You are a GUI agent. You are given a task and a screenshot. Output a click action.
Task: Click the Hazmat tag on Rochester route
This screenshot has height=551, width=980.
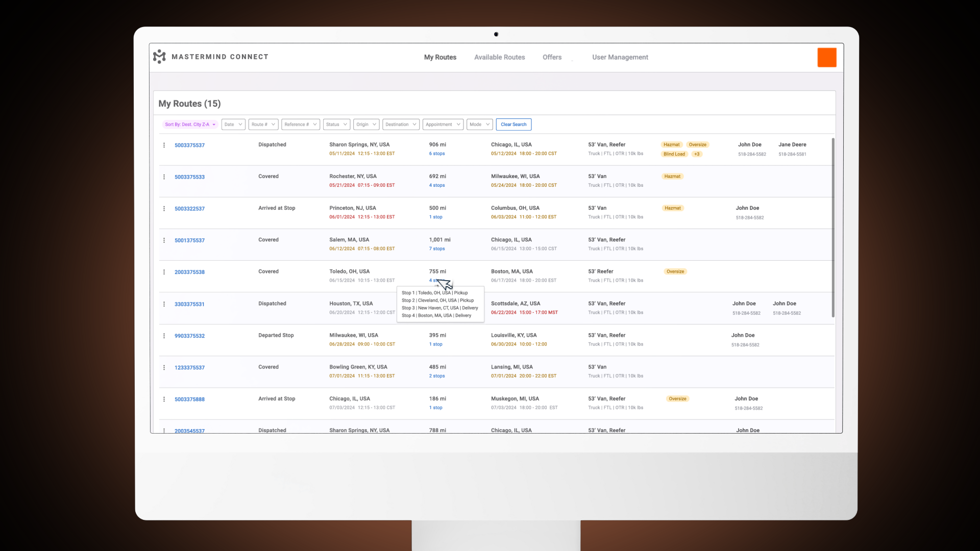(672, 177)
